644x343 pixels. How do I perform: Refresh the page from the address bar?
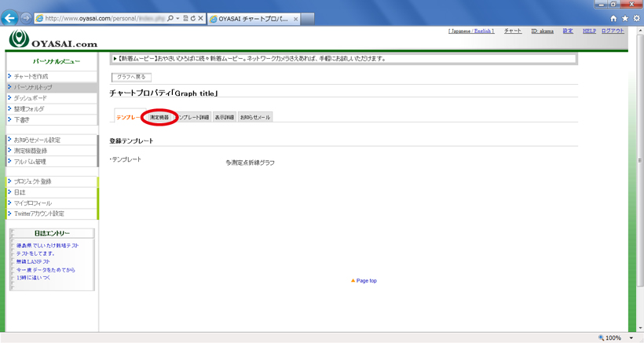click(x=193, y=19)
